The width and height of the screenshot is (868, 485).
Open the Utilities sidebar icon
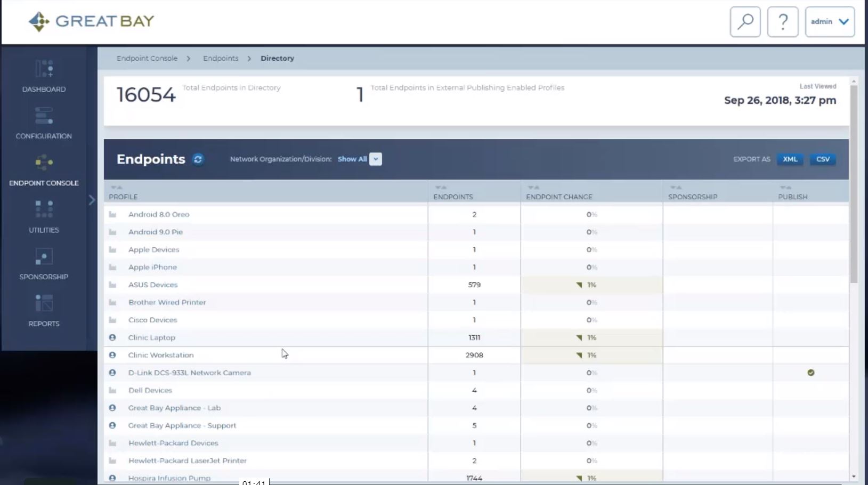44,209
